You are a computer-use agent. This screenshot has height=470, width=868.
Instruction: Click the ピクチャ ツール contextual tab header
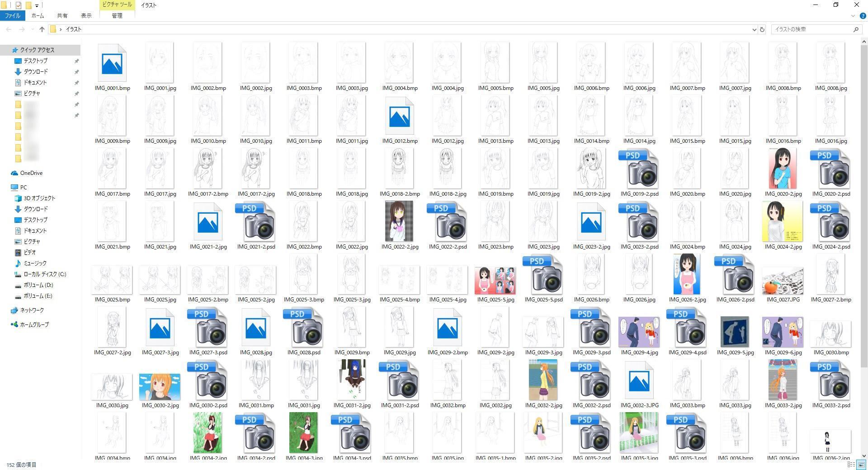[117, 5]
